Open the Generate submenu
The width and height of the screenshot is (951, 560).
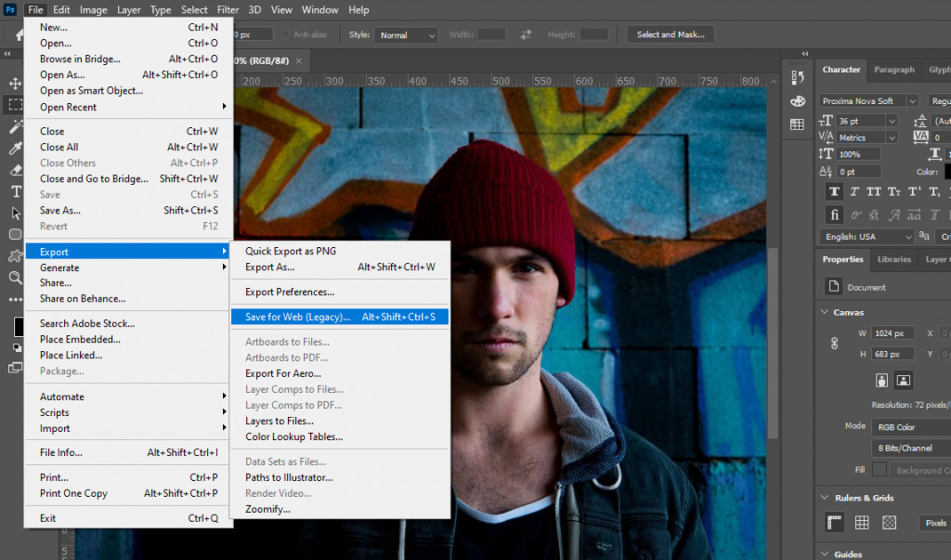coord(127,267)
